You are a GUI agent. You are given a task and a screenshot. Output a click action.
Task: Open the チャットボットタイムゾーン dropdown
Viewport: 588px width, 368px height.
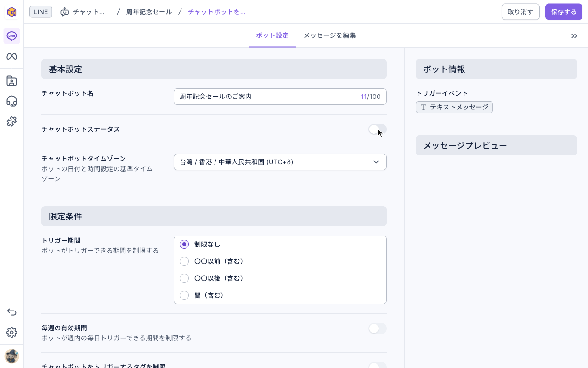pyautogui.click(x=280, y=162)
